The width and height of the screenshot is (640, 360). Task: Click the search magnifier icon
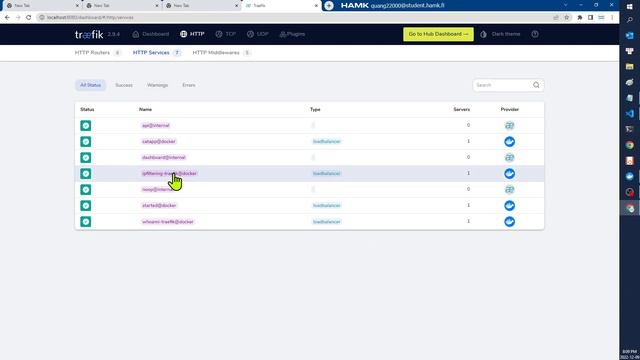[536, 85]
